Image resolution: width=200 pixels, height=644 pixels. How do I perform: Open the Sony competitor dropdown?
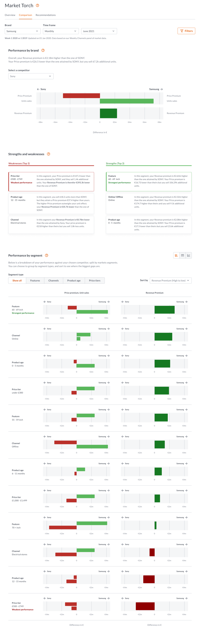[31, 76]
